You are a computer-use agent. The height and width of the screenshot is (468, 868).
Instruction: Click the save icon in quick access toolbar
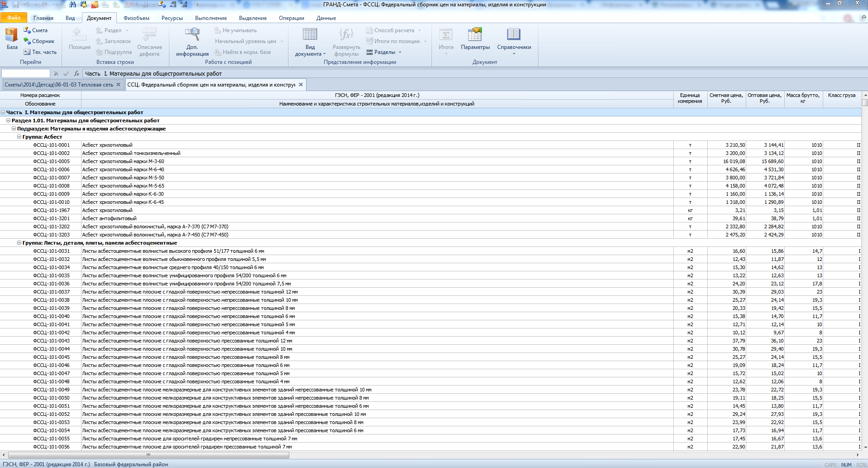pyautogui.click(x=16, y=5)
